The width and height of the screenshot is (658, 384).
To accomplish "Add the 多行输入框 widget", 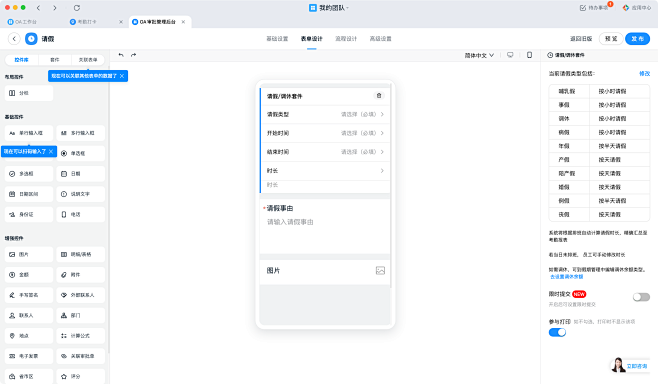I will [x=81, y=133].
